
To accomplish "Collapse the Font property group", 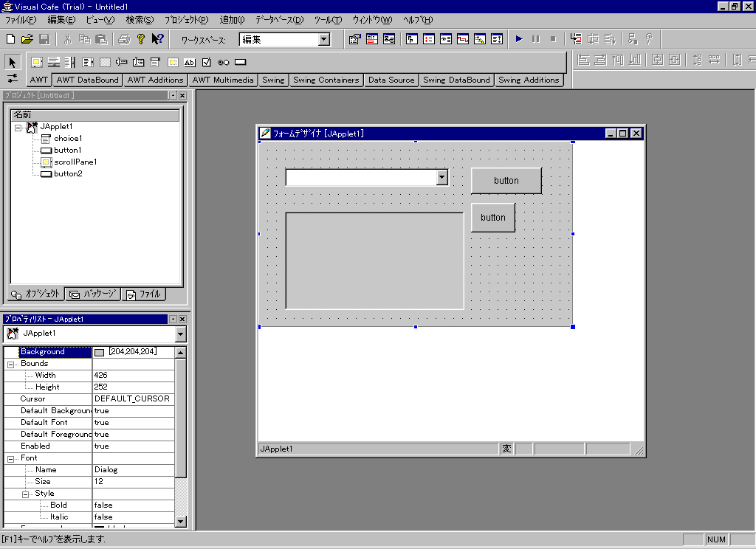I will pos(11,458).
